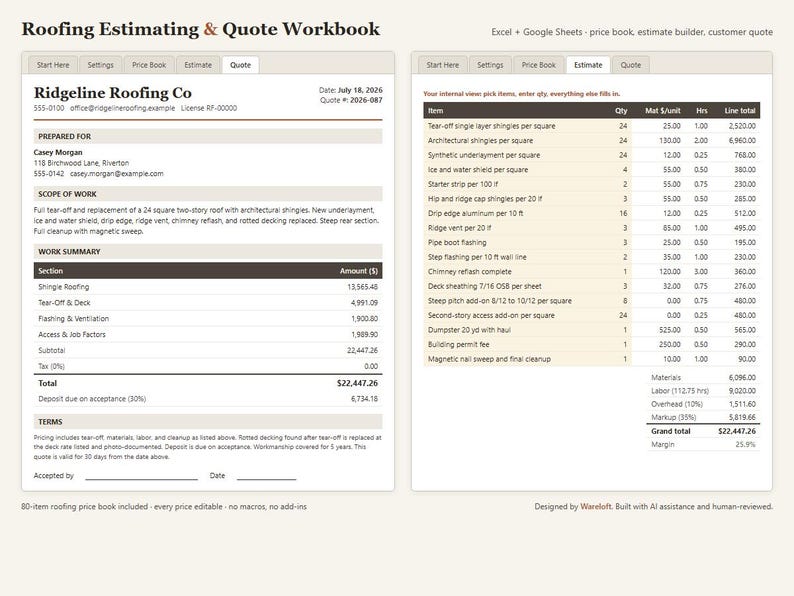The height and width of the screenshot is (596, 794).
Task: Click address 118 Birchwood Lane, Riverton
Action: tap(81, 163)
